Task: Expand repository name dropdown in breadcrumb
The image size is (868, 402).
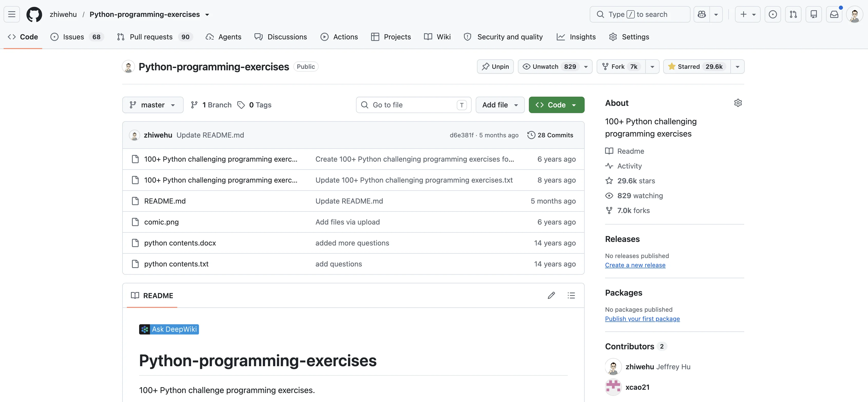Action: 207,15
